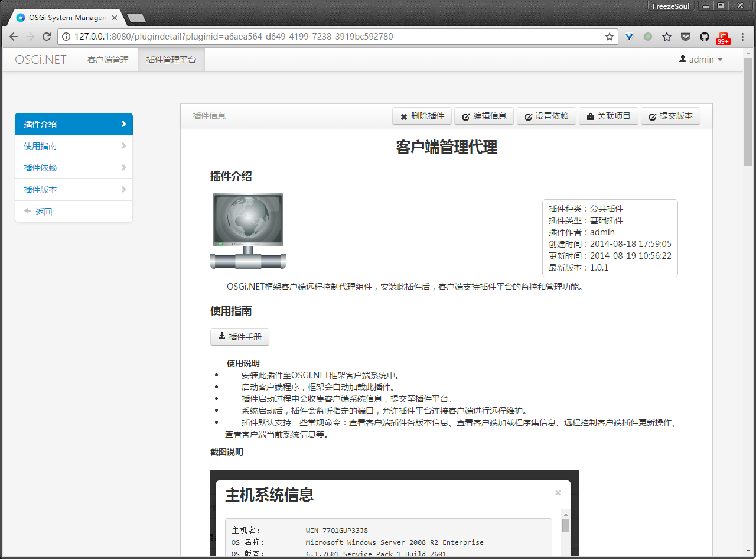Screen dimensions: 756x559
Task: Open the GitHub extension icon
Action: [705, 37]
